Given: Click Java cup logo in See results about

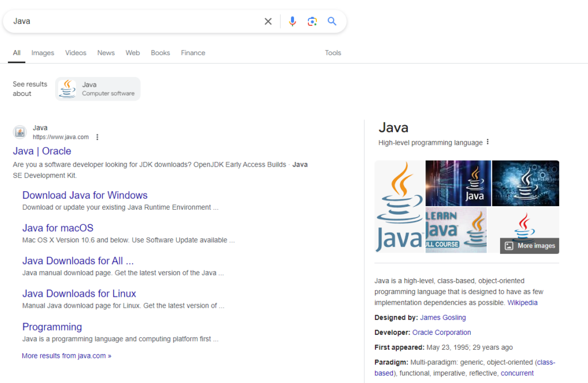Looking at the screenshot, I should (x=68, y=89).
